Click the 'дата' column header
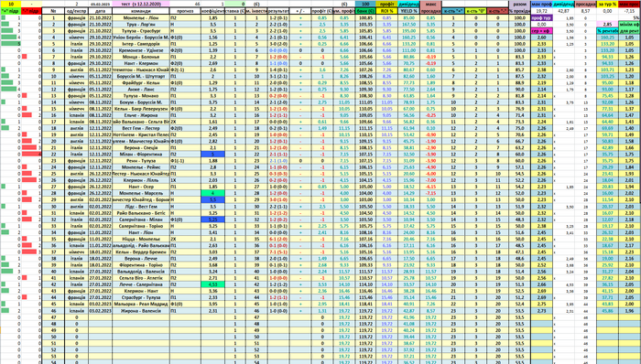The image size is (641, 364). pos(100,11)
